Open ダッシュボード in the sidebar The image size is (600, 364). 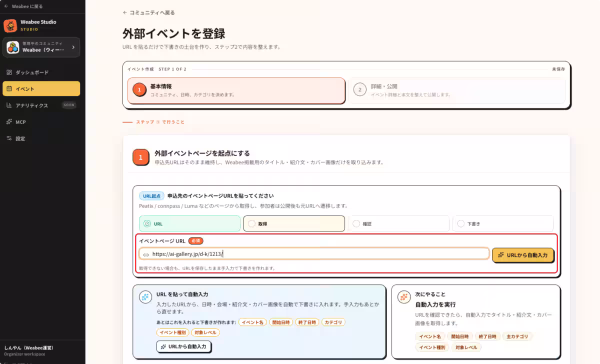point(41,72)
